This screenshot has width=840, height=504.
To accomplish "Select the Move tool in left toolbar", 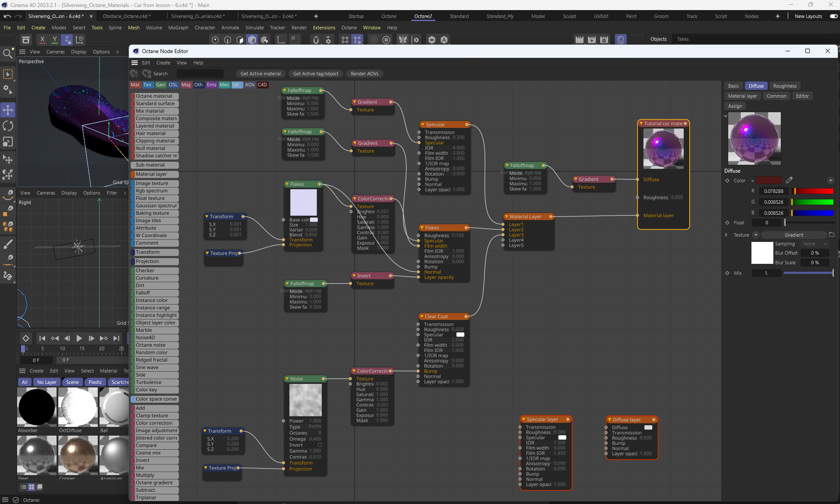I will (8, 110).
